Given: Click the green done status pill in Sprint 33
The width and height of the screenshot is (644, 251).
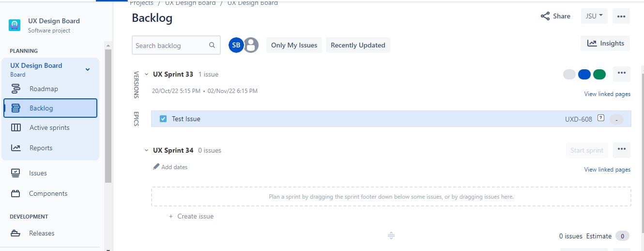Looking at the screenshot, I should [x=599, y=74].
